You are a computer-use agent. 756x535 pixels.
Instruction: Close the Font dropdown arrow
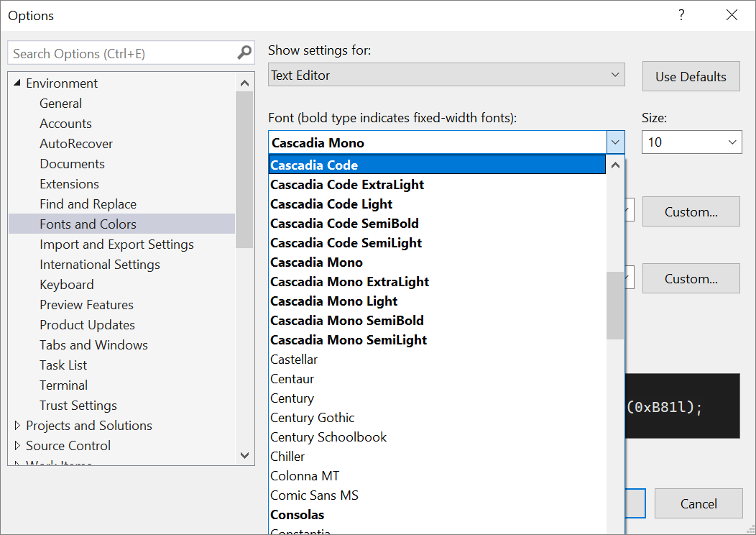(x=615, y=142)
